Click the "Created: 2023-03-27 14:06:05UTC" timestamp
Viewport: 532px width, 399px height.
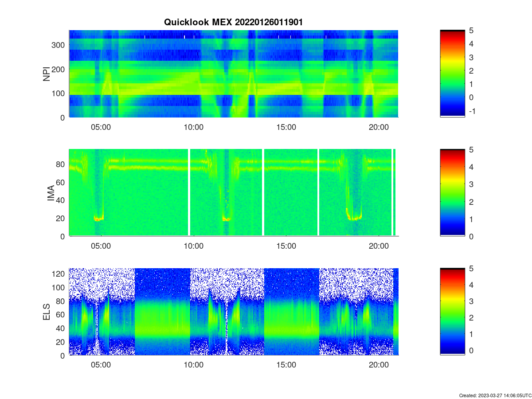[x=495, y=395]
